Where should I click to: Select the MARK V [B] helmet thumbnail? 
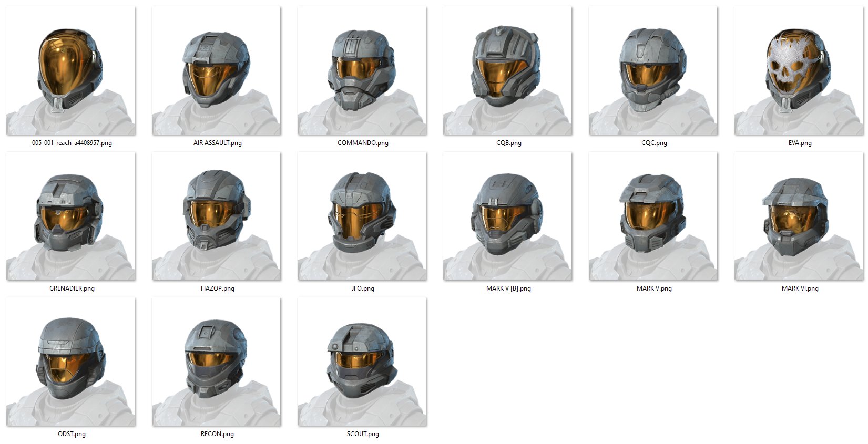pos(507,216)
